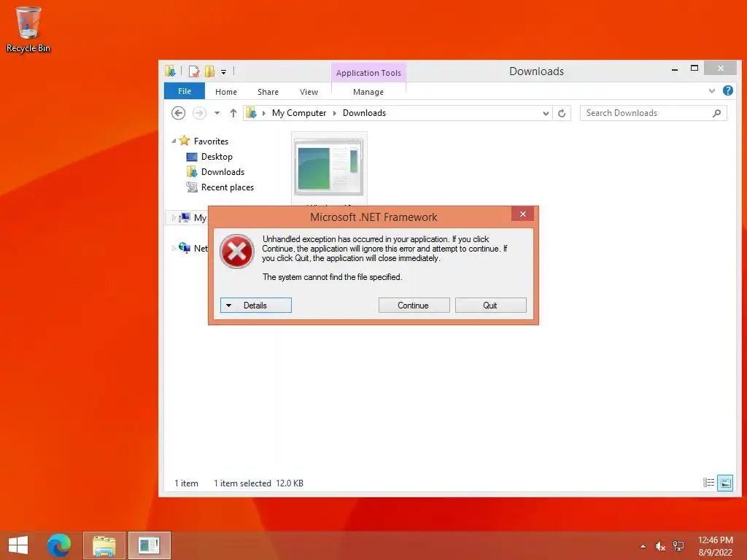Collapse the Favorites tree group
This screenshot has height=560, width=747.
174,141
